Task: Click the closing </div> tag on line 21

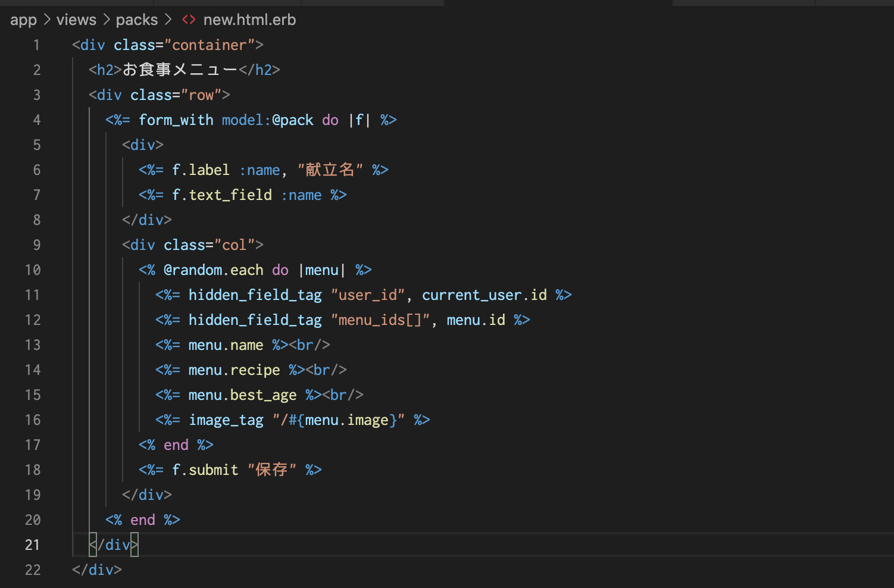Action: point(114,545)
